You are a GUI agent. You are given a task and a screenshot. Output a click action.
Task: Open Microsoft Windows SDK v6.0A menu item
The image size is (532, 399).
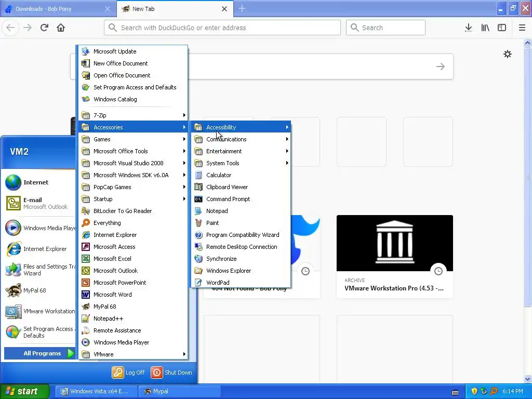coord(133,175)
